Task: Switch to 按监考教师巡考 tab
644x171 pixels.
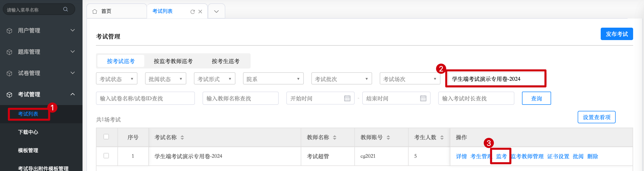Action: coord(173,61)
